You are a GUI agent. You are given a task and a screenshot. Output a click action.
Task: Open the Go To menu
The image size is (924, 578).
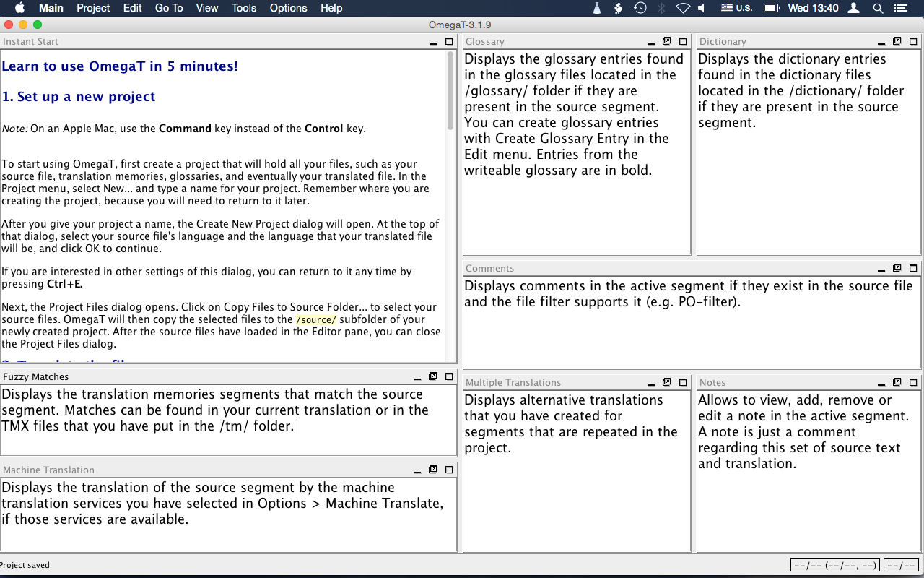pos(169,8)
